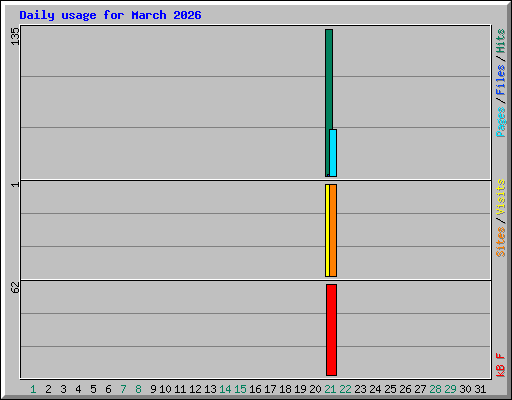
Task: Click the 'Sites' legend label
Action: click(500, 242)
